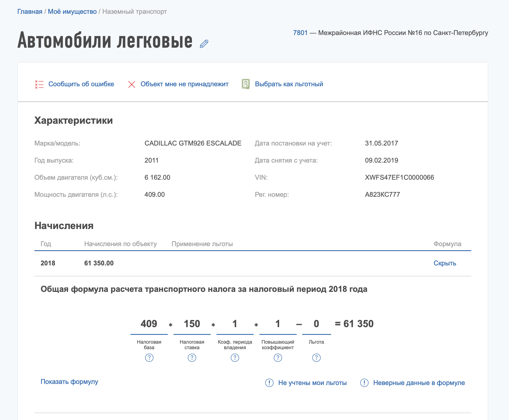Click the accrual amount 61 350.00
Image resolution: width=509 pixels, height=420 pixels.
point(99,263)
